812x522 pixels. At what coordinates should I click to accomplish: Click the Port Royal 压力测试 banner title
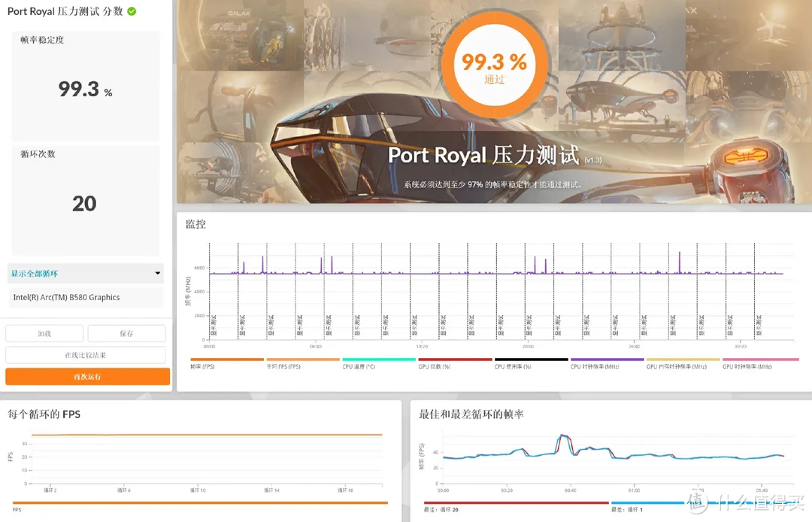click(483, 156)
